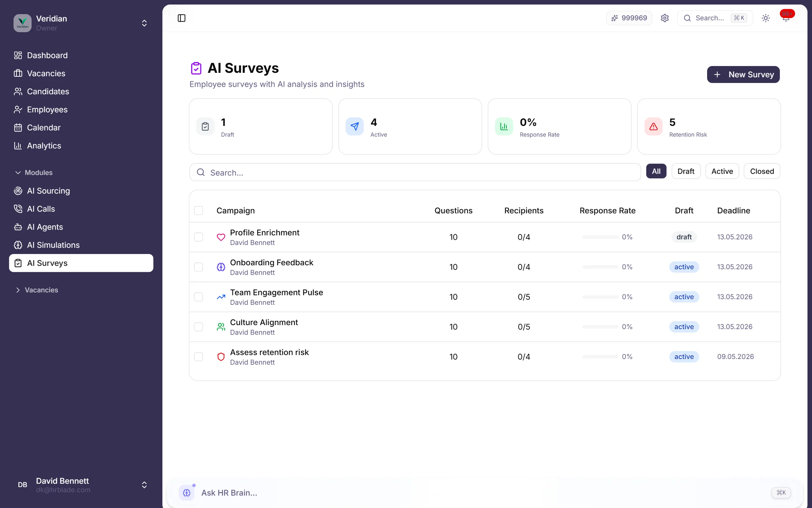Open the Profile Enrichment campaign
The image size is (812, 508).
(x=265, y=233)
